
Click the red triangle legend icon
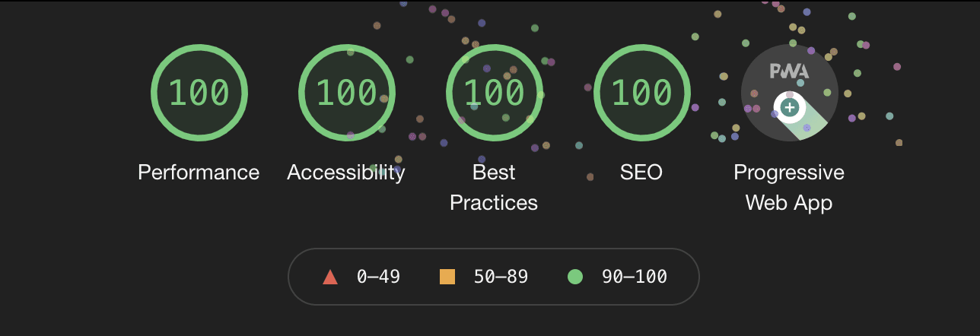329,277
